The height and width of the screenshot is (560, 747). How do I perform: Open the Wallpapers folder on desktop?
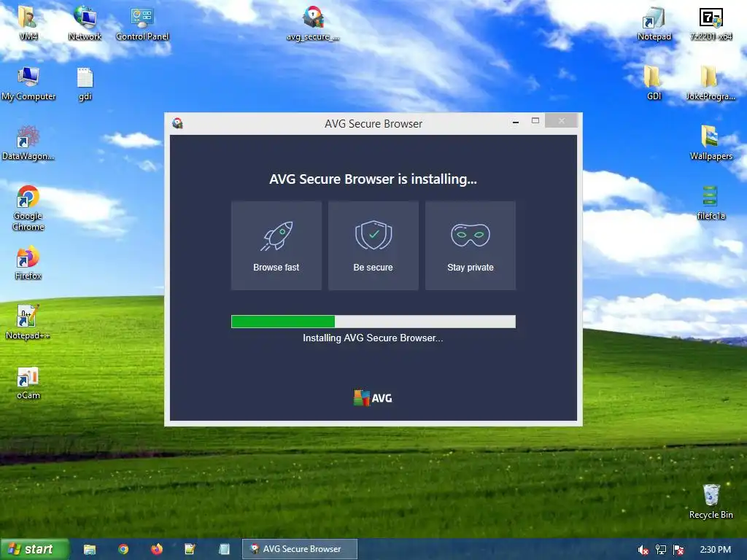pyautogui.click(x=711, y=143)
